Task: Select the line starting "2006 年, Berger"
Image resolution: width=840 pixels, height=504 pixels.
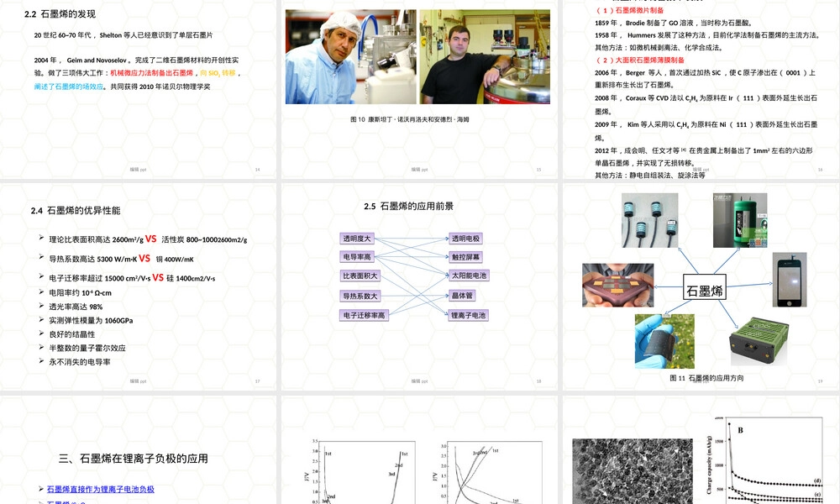Action: point(705,73)
